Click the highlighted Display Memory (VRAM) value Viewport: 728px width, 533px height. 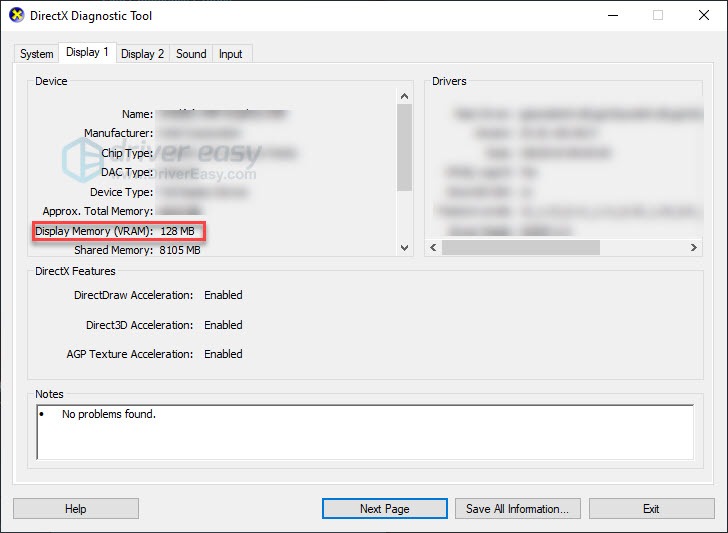pos(180,231)
